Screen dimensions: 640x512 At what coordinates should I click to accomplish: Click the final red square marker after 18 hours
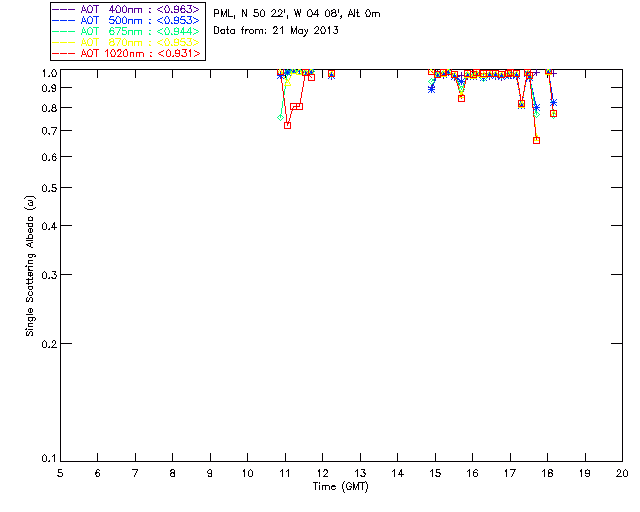553,114
